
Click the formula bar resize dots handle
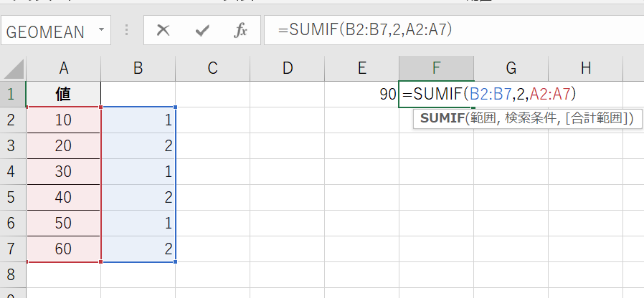tap(127, 31)
